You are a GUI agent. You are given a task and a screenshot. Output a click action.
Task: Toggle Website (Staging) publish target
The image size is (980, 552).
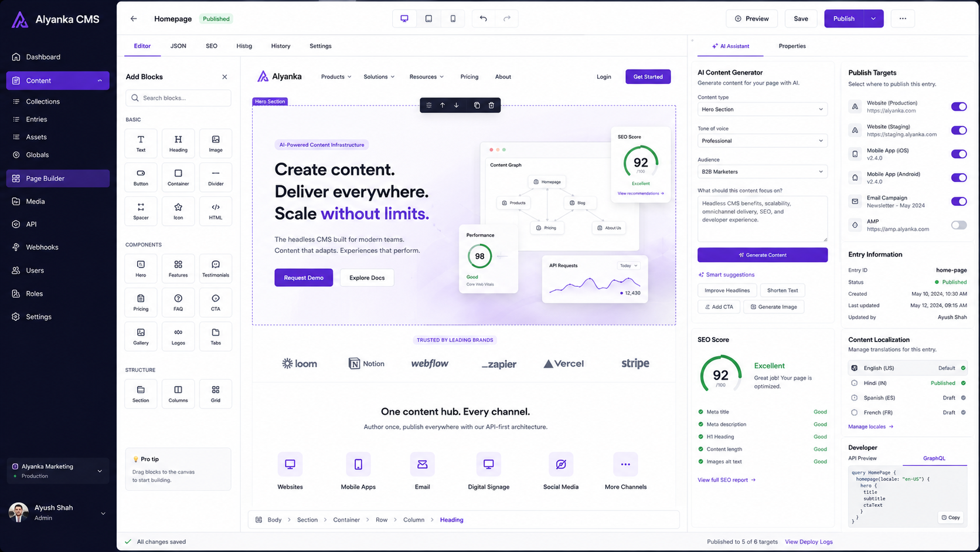click(959, 130)
